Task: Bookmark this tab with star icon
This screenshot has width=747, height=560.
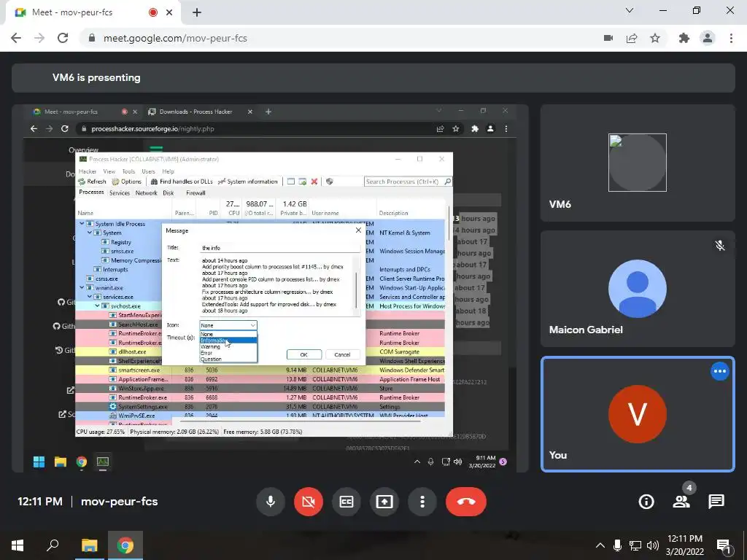Action: 655,38
